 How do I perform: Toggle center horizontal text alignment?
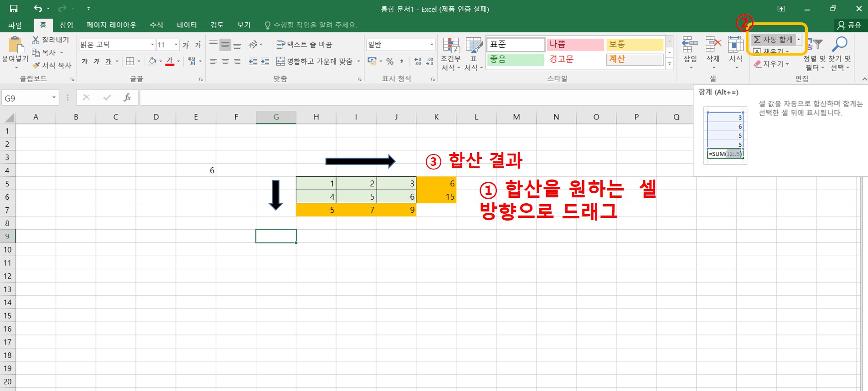225,61
